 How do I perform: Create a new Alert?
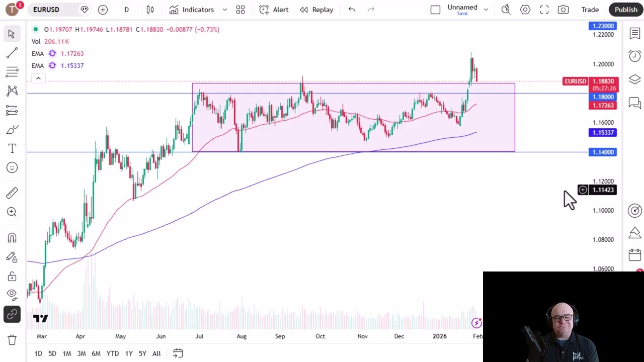tap(274, 10)
